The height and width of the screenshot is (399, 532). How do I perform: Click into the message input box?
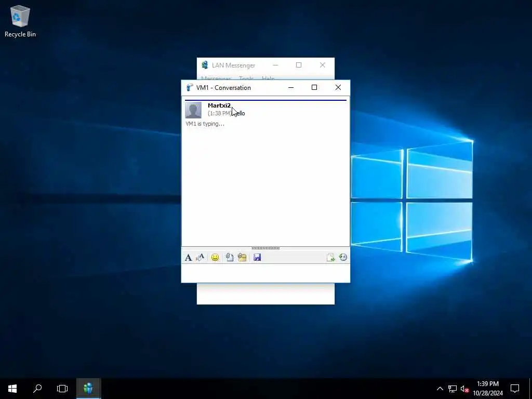(x=265, y=273)
